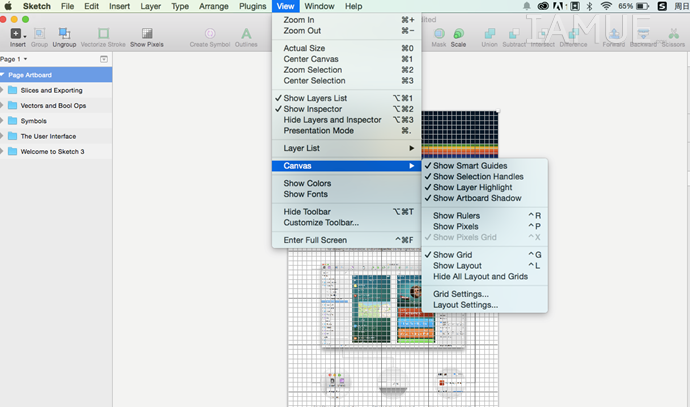Click the Forward arrange icon

coord(614,33)
